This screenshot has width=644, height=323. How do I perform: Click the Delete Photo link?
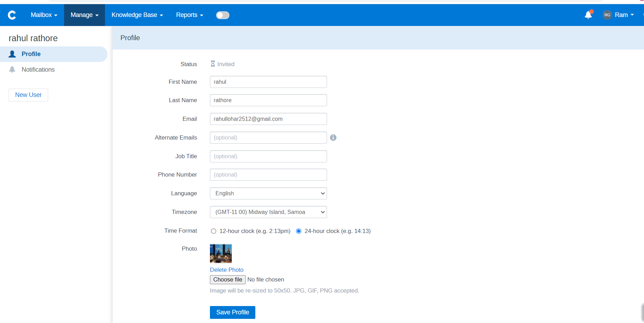227,270
